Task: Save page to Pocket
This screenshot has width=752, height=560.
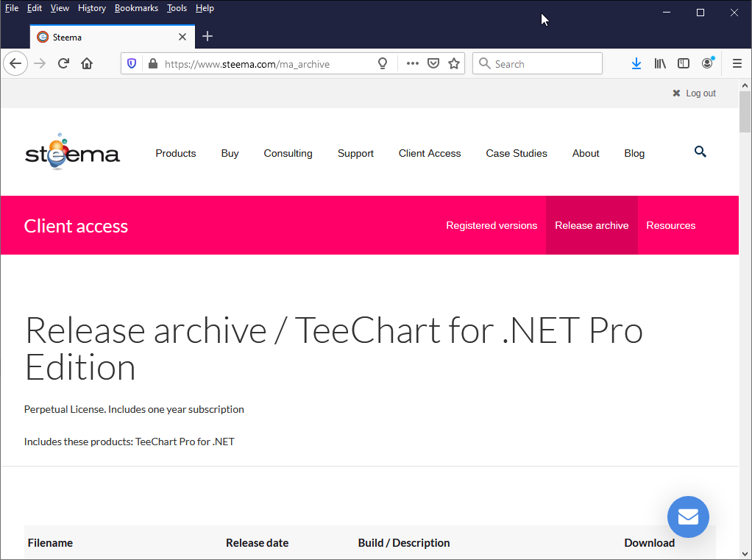Action: 433,63
